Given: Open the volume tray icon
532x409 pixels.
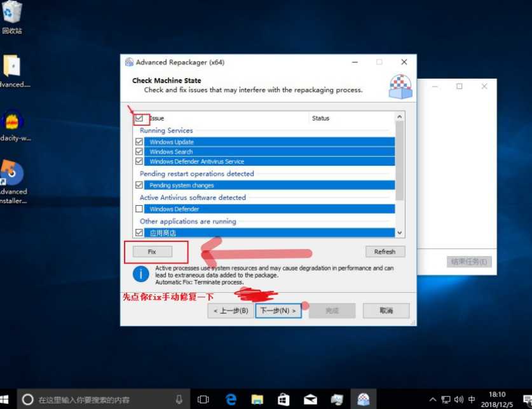Looking at the screenshot, I should 459,399.
